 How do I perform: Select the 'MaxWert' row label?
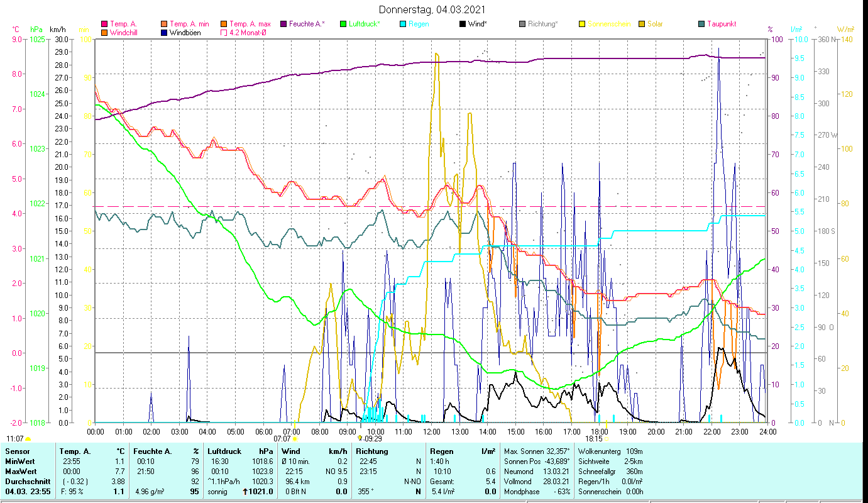pos(21,472)
